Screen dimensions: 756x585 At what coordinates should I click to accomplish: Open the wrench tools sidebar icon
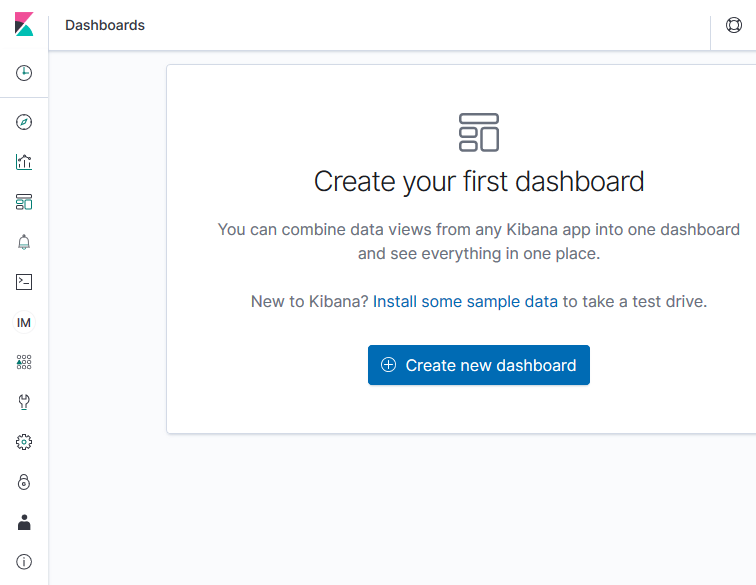[24, 402]
